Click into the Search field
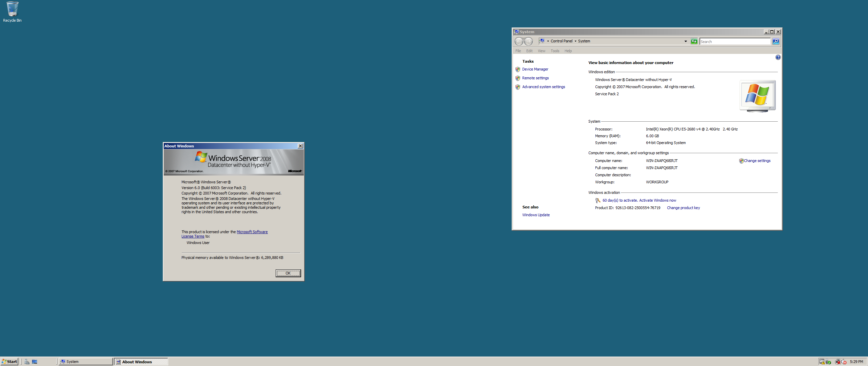868x366 pixels. pos(735,41)
